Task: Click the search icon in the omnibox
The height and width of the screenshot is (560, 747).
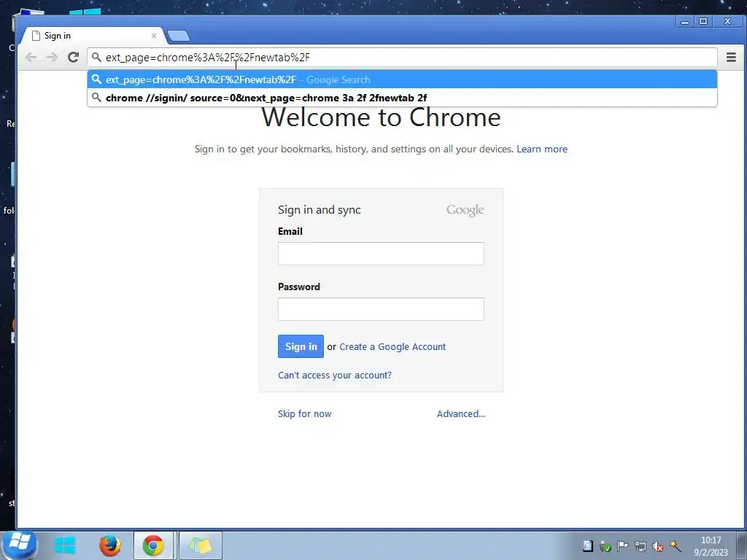Action: (96, 58)
